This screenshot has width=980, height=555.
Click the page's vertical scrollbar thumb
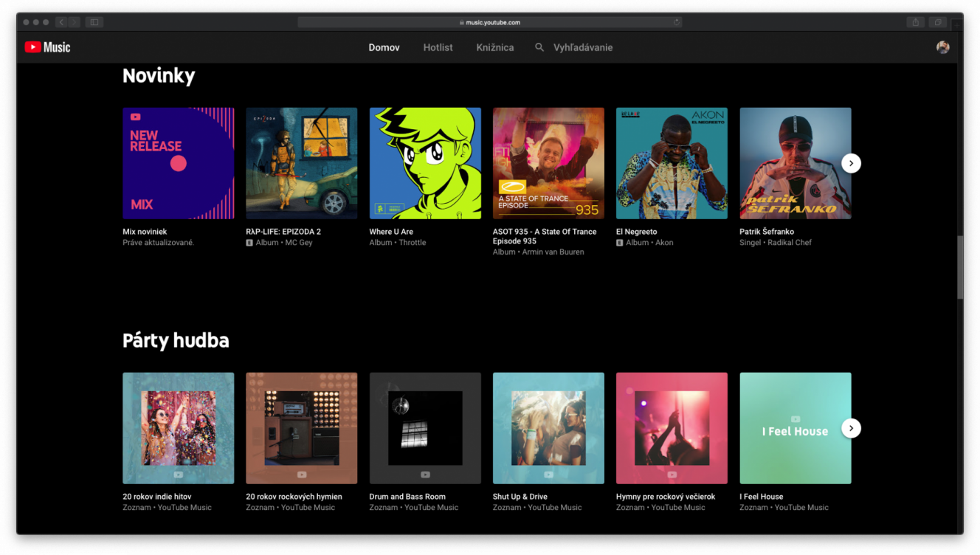[960, 267]
